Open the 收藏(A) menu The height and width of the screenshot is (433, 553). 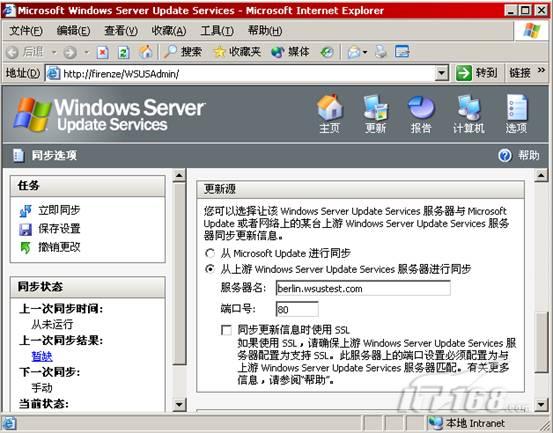click(x=169, y=31)
